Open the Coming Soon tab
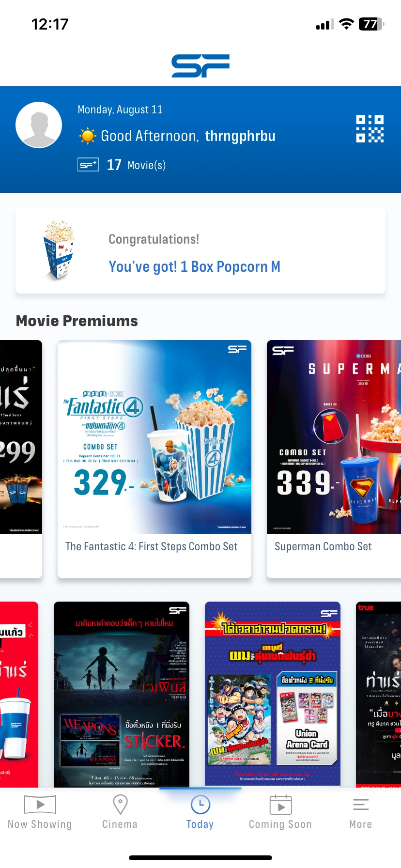Screen dimensions: 401x868 (280, 812)
